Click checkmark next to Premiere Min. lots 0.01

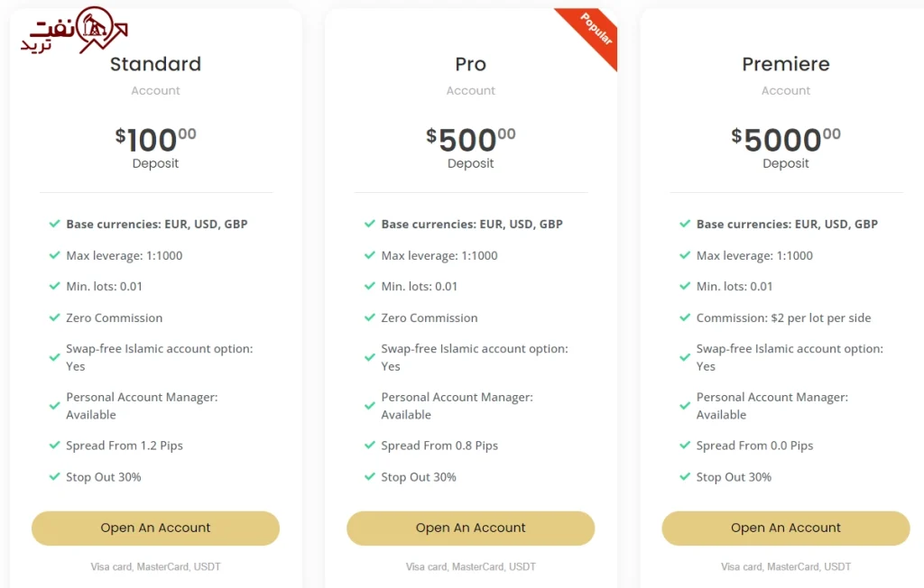(x=685, y=287)
